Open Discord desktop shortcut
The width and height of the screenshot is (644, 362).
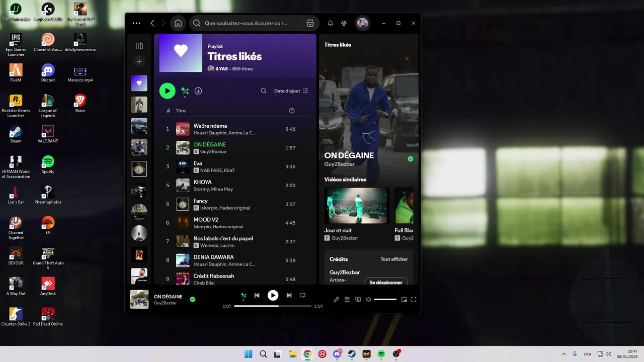click(x=48, y=73)
